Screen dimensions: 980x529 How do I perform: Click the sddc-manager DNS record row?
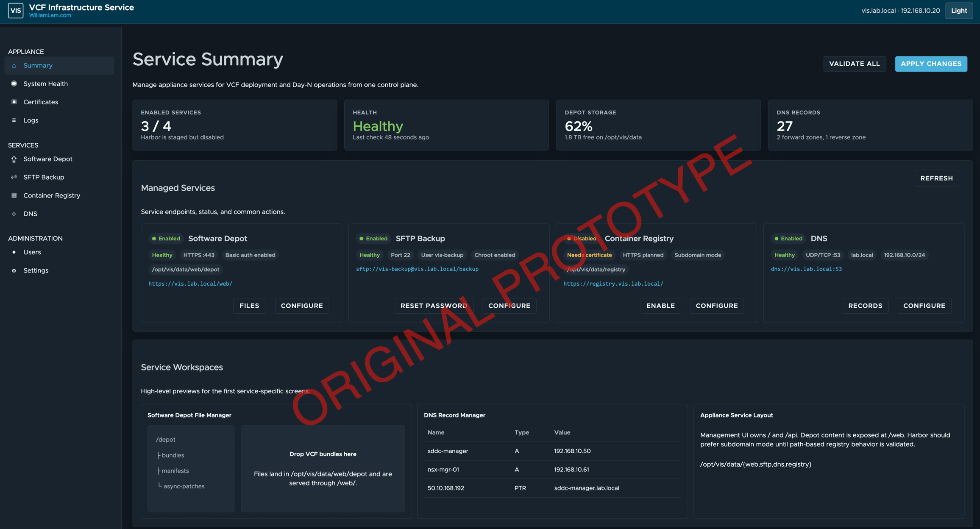552,451
